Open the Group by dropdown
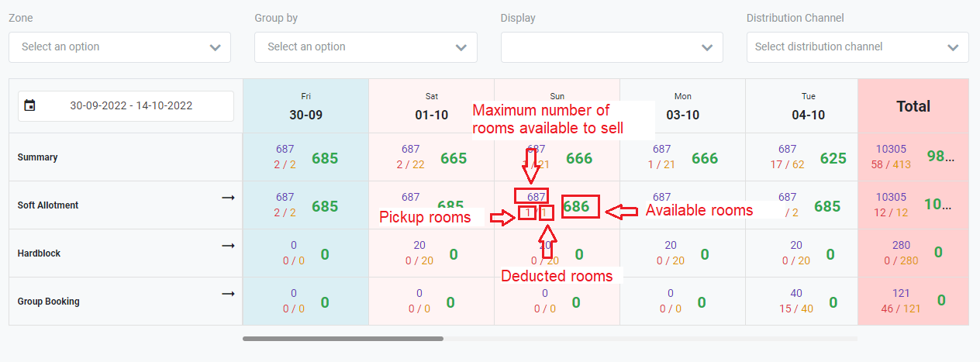980x362 pixels. coord(365,47)
